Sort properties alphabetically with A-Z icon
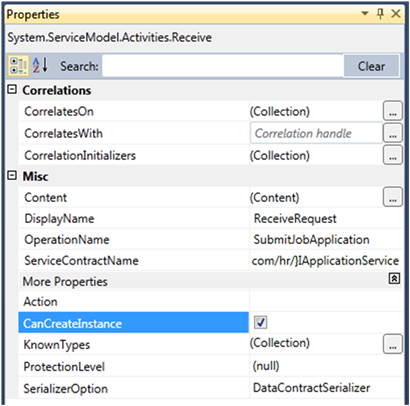The height and width of the screenshot is (406, 410). point(40,66)
